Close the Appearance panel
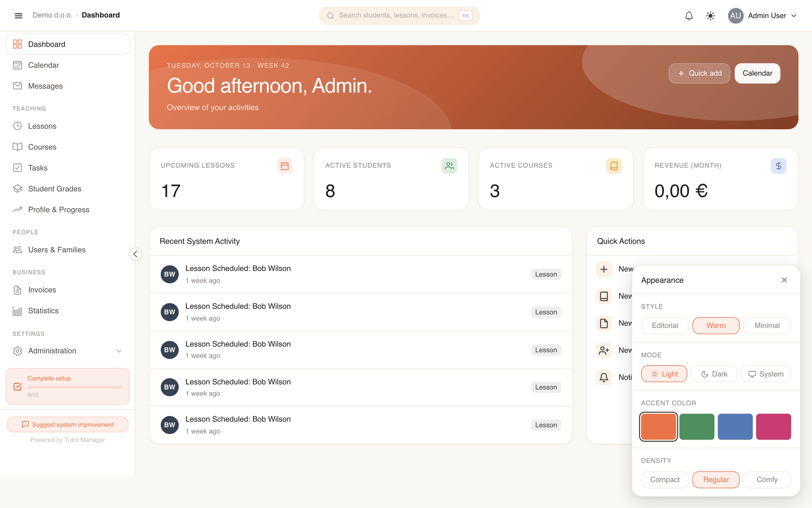Image resolution: width=812 pixels, height=508 pixels. [784, 280]
